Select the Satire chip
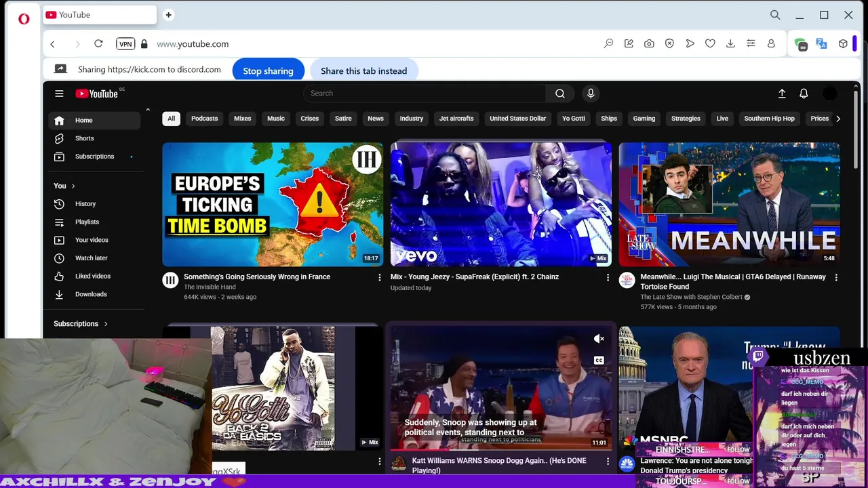The image size is (868, 488). (x=343, y=119)
